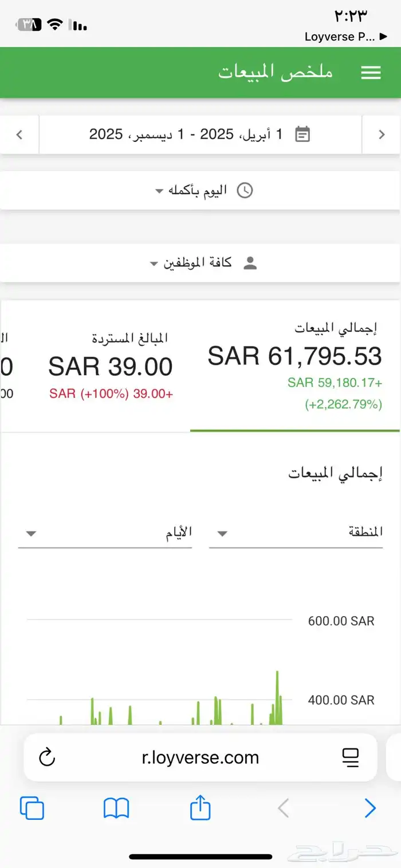The width and height of the screenshot is (401, 868).
Task: Tap the r.loyverse.com address field
Action: (200, 757)
